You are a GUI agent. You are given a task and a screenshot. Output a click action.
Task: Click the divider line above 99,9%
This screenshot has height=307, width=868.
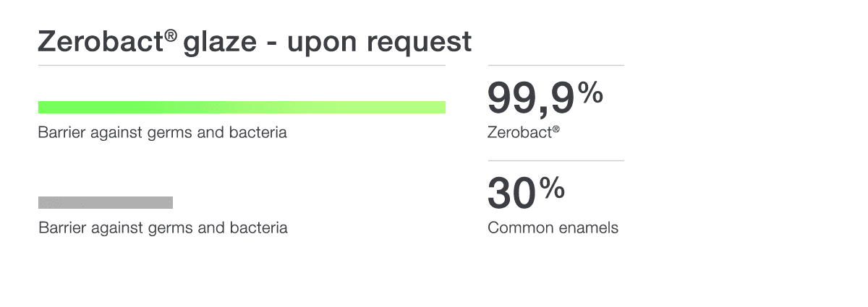pyautogui.click(x=556, y=66)
